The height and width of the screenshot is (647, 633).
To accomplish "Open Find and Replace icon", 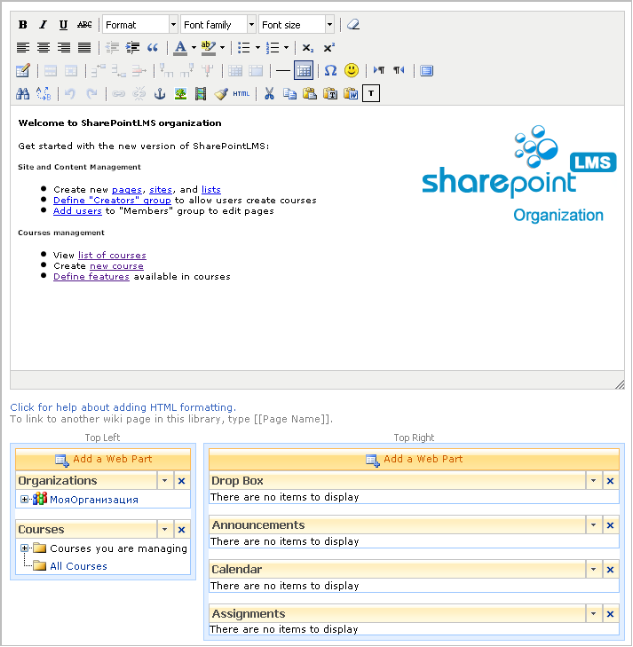I will pos(43,94).
